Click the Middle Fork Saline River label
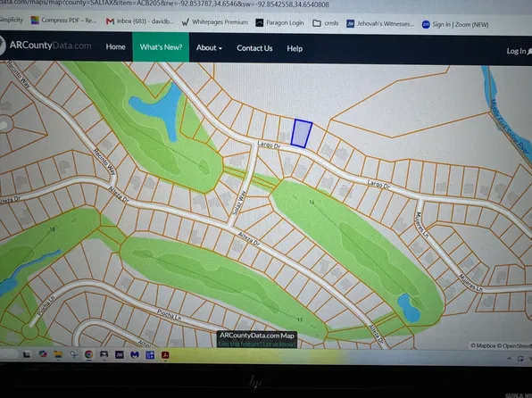 511,128
